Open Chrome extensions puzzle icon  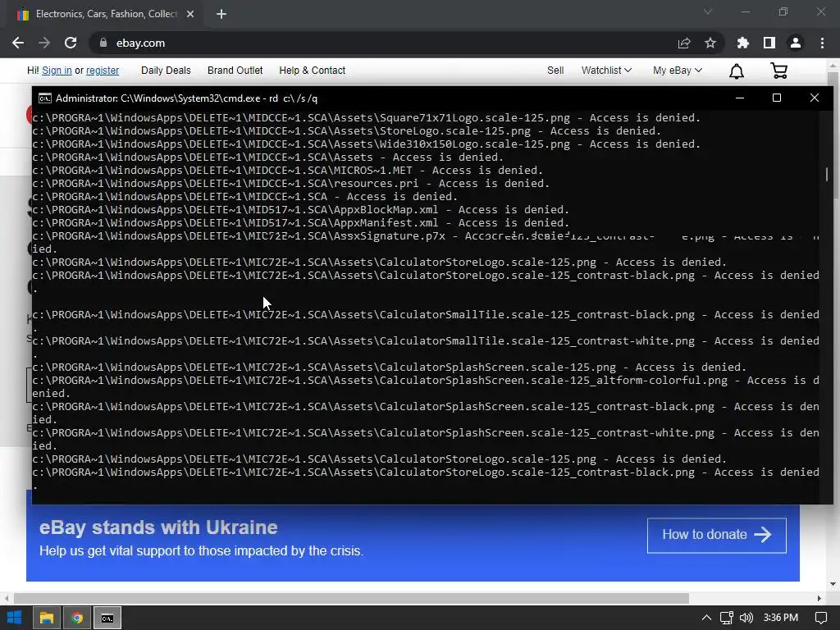[x=743, y=43]
